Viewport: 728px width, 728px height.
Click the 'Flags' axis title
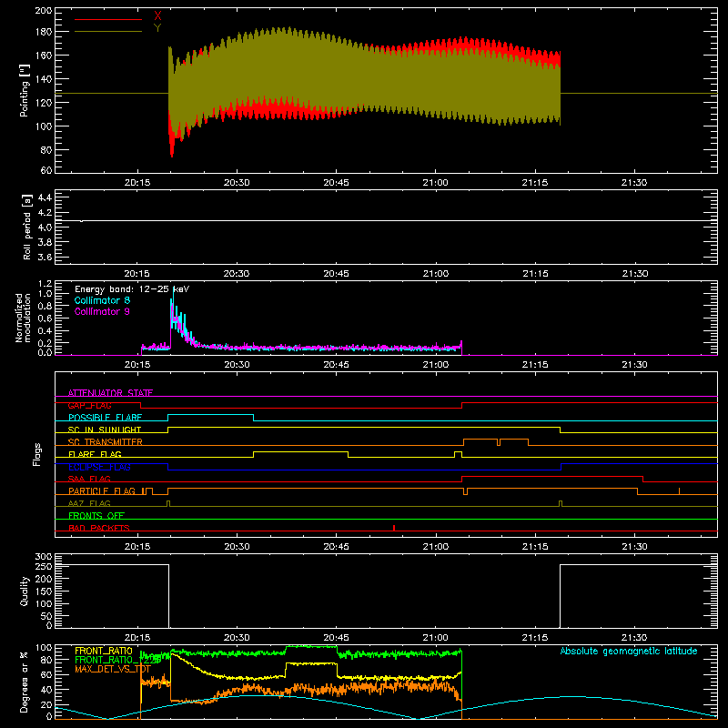tap(37, 454)
